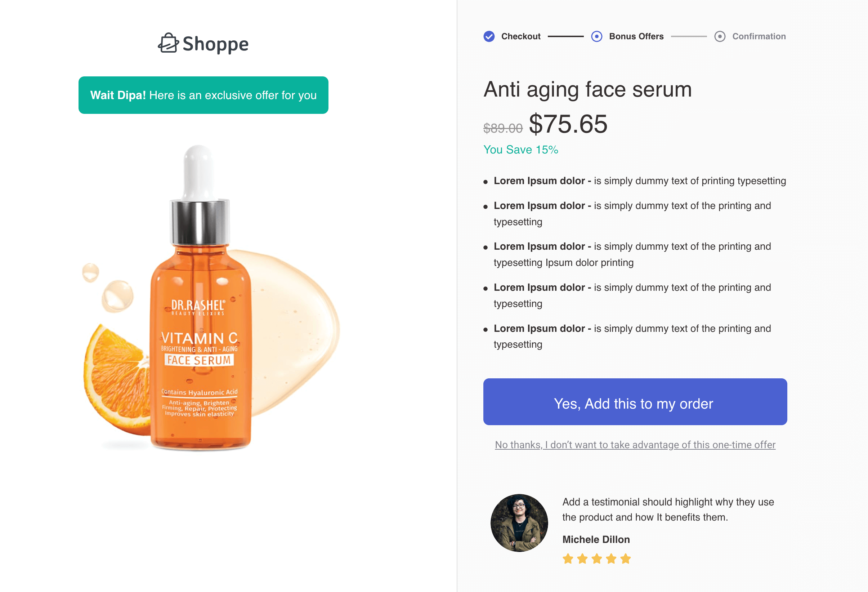Click the Shoppe shopping bag logo icon
The height and width of the screenshot is (592, 868).
click(169, 43)
